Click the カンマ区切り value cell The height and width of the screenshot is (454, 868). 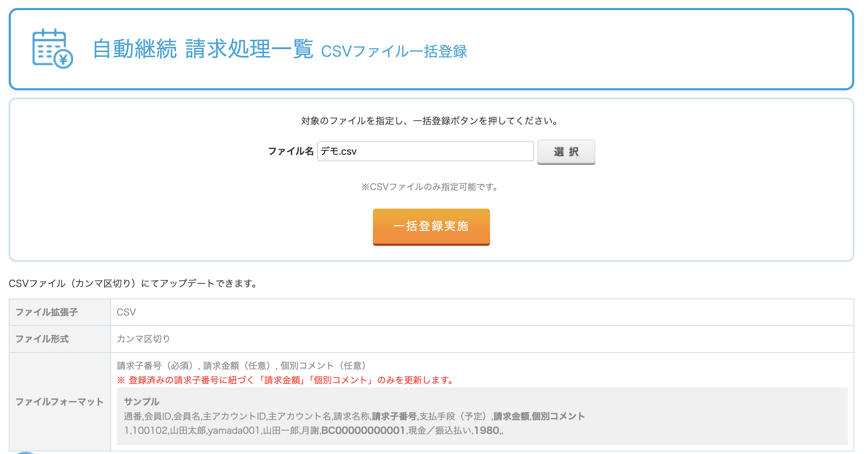pyautogui.click(x=482, y=339)
